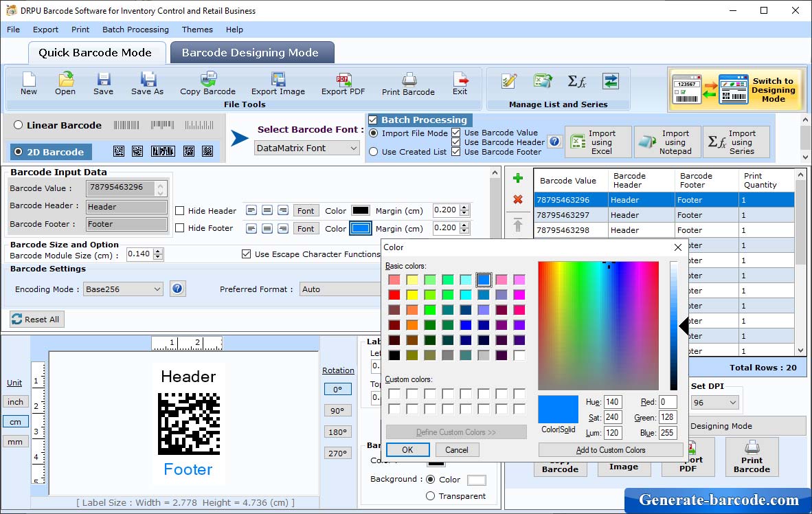Click Switch to Designing Mode button
Viewport: 812px width, 514px height.
[x=736, y=89]
